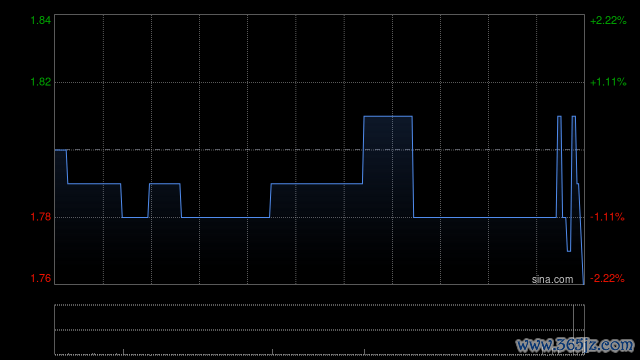Click the -2.22% percentage label
Image resolution: width=640 pixels, height=360 pixels.
[x=607, y=278]
